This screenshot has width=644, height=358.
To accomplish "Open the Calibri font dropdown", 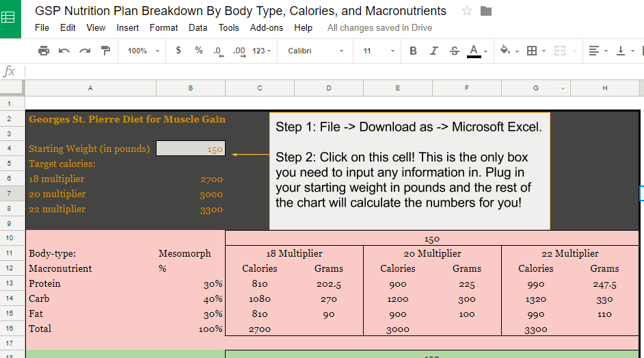I will (x=315, y=51).
